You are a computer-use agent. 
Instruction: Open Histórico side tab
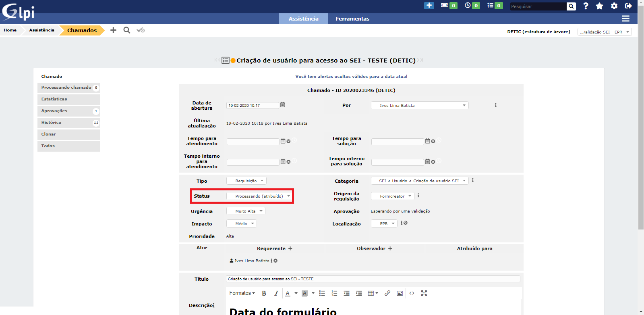pyautogui.click(x=69, y=123)
